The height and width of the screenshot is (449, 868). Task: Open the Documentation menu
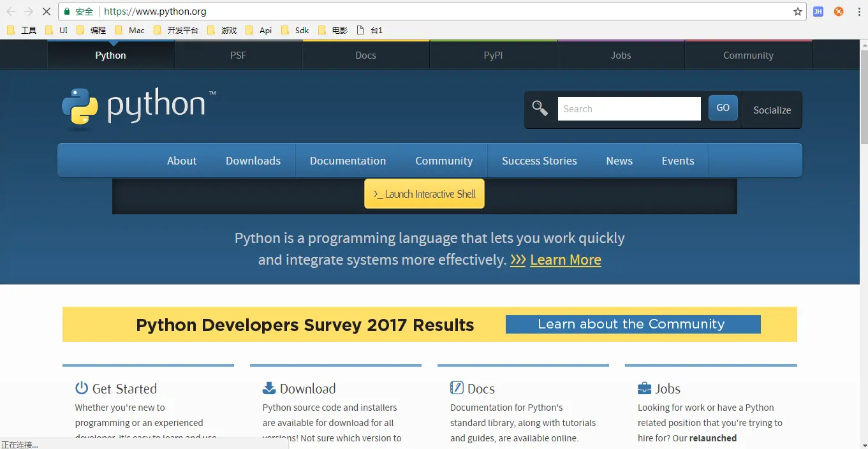point(348,161)
